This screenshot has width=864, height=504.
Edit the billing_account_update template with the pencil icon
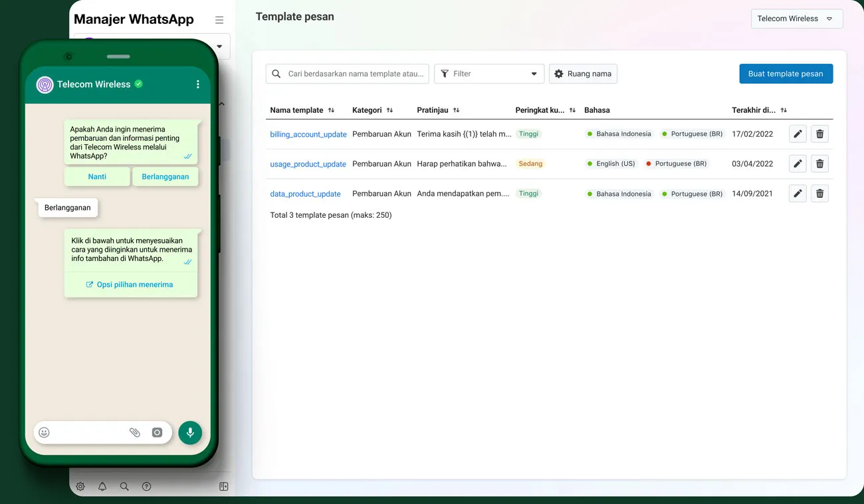[798, 133]
